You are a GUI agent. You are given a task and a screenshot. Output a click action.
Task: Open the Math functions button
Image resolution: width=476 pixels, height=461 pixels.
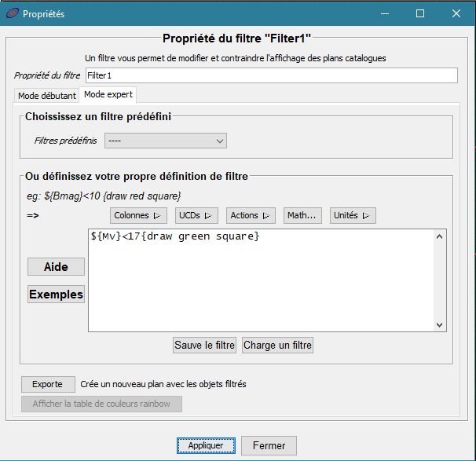click(301, 215)
